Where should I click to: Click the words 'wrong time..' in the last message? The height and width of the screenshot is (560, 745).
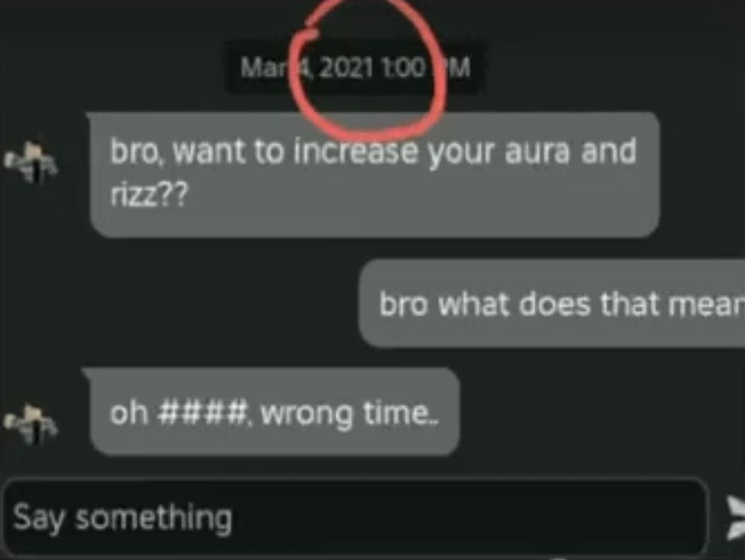pos(350,414)
